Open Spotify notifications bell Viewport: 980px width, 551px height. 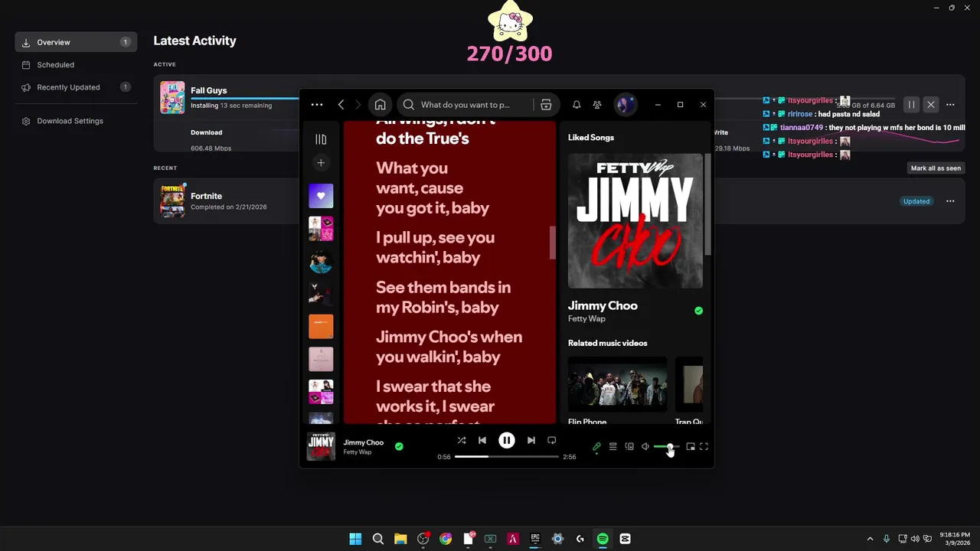coord(577,105)
